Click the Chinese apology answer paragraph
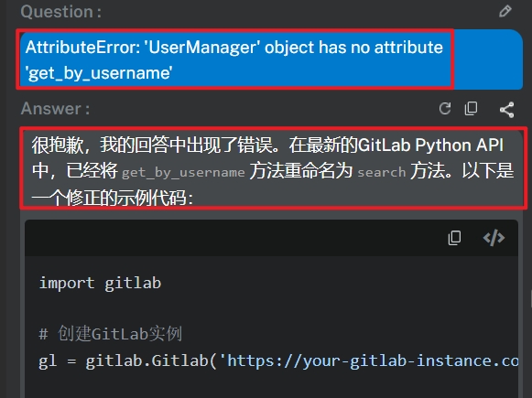The image size is (532, 398). tap(273, 170)
